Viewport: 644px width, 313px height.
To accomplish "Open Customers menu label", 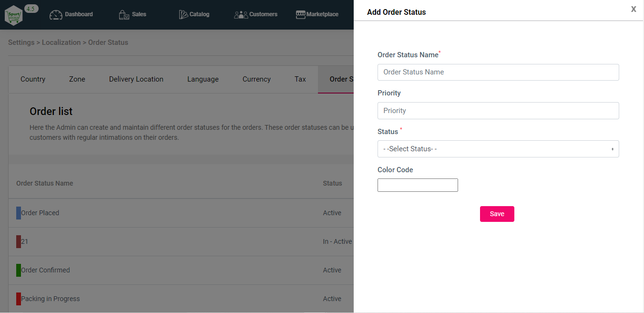I will tap(264, 14).
